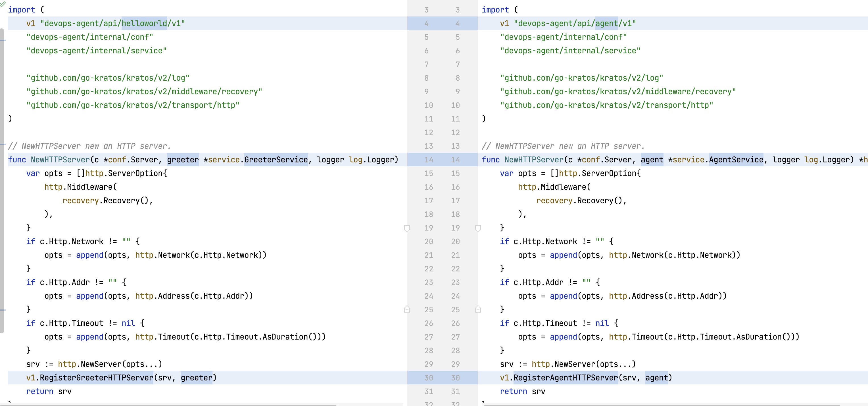This screenshot has height=406, width=868.
Task: Click highlighted line 4 in diff gutter
Action: 442,23
